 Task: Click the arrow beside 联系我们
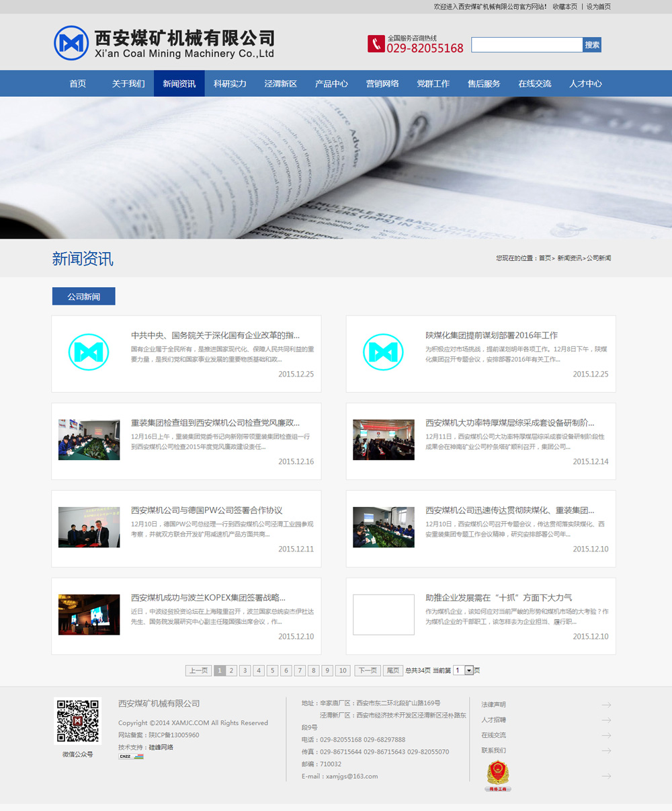coord(606,750)
